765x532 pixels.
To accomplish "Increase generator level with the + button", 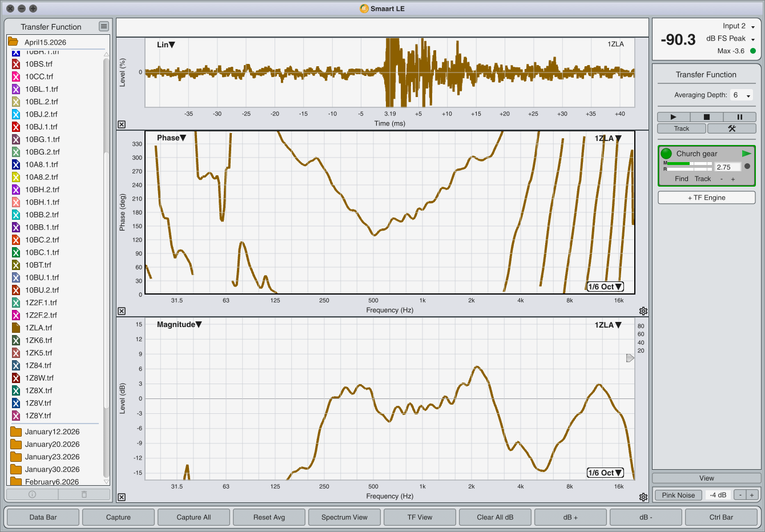I will click(752, 495).
